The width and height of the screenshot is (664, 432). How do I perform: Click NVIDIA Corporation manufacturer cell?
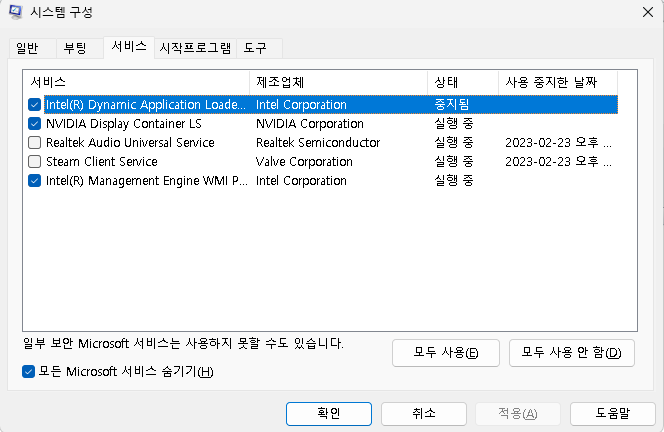point(310,124)
